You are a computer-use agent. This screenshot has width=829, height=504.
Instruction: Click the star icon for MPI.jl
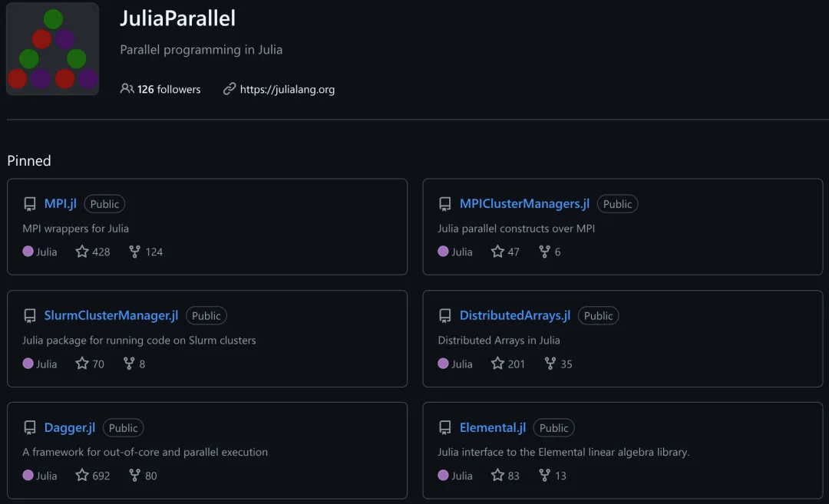pyautogui.click(x=82, y=252)
